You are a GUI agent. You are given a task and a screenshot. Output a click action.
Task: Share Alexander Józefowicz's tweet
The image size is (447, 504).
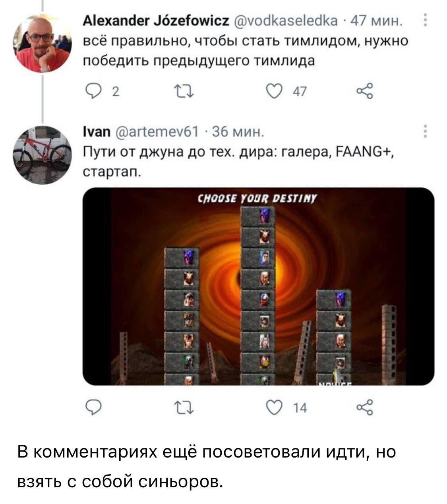pos(366,92)
